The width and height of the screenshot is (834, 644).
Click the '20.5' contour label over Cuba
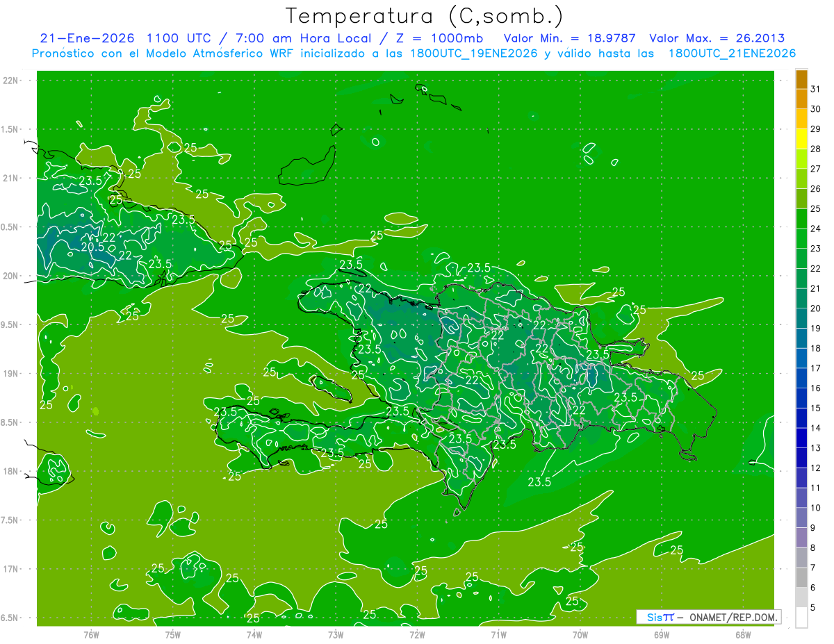pos(92,247)
